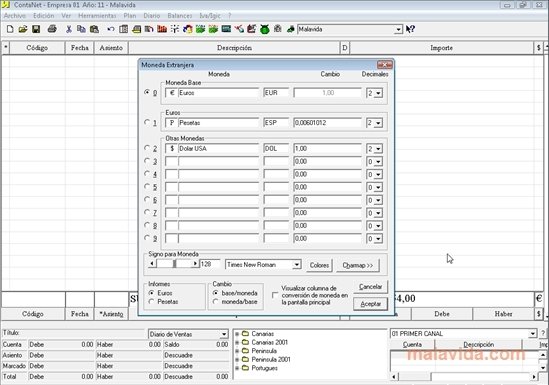549x385 pixels.
Task: Click the yellow stacked ledger toolbar icon
Action: [136, 29]
